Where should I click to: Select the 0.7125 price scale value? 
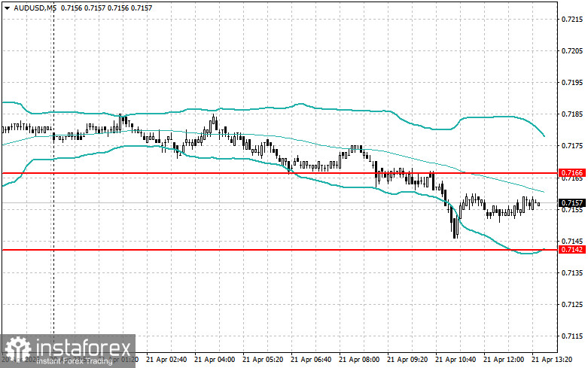[x=572, y=304]
